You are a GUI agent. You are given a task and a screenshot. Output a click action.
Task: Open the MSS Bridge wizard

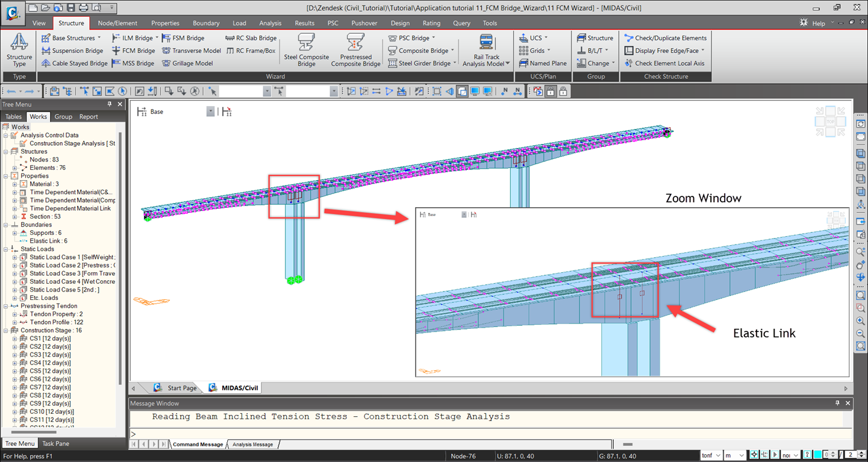click(133, 63)
